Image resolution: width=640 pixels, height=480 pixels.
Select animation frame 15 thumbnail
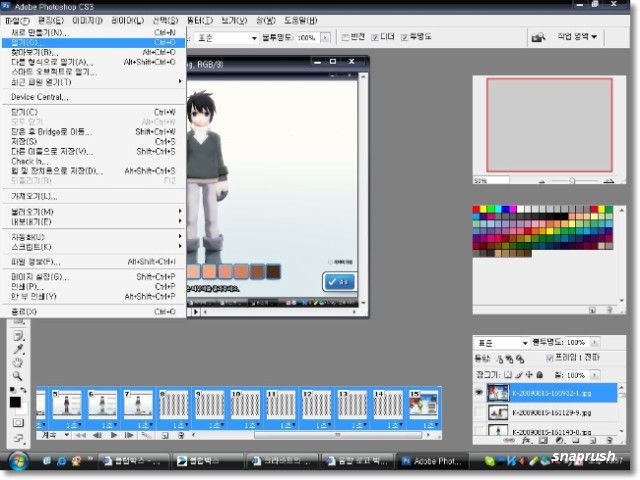pos(424,404)
